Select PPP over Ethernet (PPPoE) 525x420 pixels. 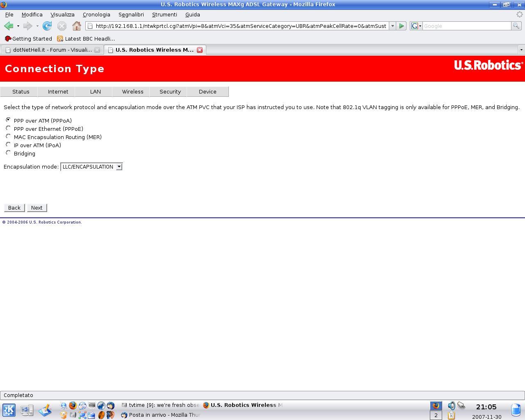point(8,128)
